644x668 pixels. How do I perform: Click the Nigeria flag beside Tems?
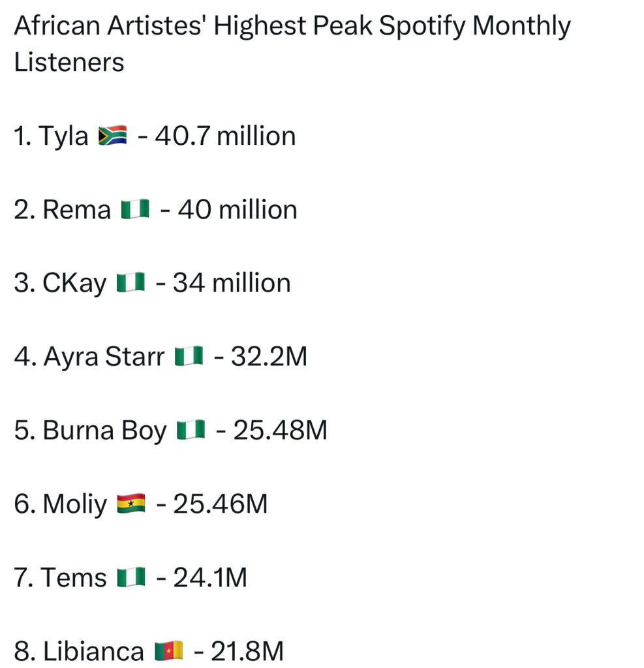click(x=130, y=578)
